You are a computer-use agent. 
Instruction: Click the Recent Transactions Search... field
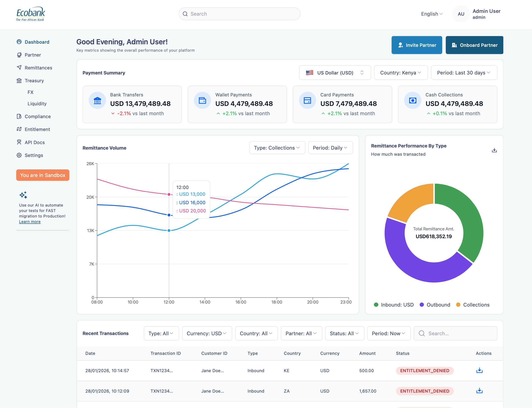(455, 333)
